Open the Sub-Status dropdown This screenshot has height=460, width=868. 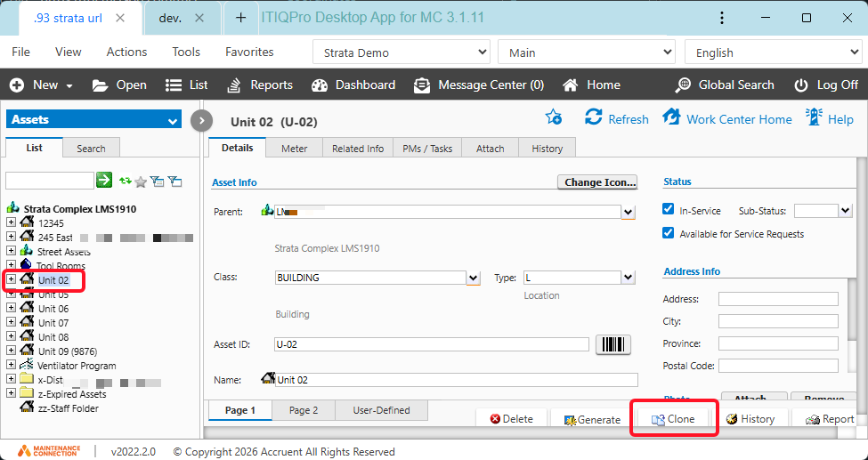pyautogui.click(x=845, y=211)
